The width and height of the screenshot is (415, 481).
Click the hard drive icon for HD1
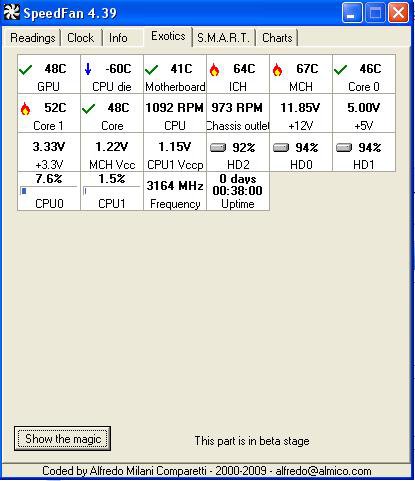click(x=344, y=147)
